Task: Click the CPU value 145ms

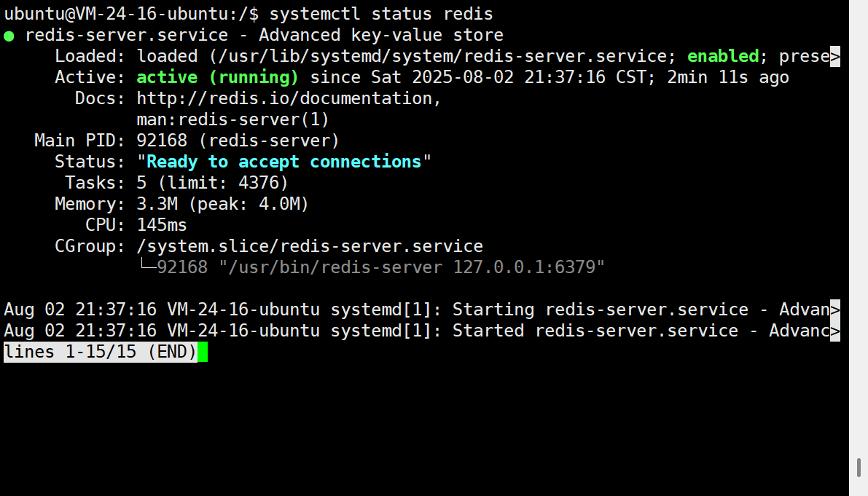Action: coord(162,225)
